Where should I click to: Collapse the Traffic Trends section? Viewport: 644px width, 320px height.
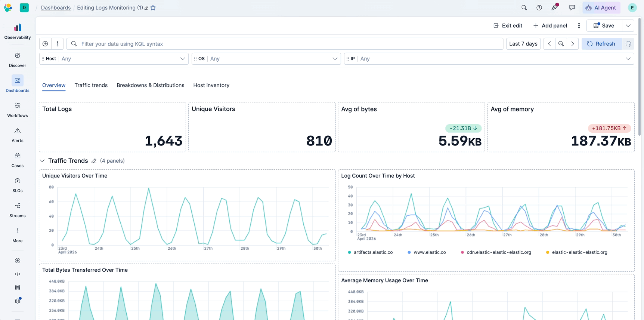point(42,161)
